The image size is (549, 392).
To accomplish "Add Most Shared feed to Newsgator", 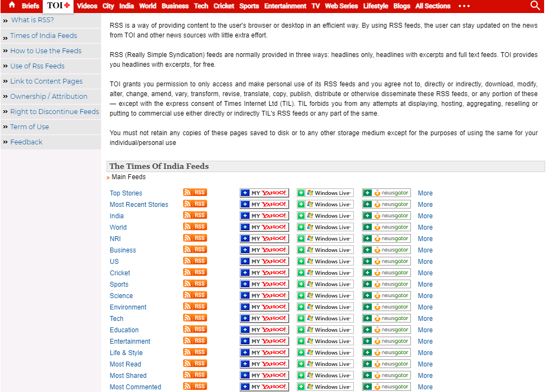I will [386, 375].
